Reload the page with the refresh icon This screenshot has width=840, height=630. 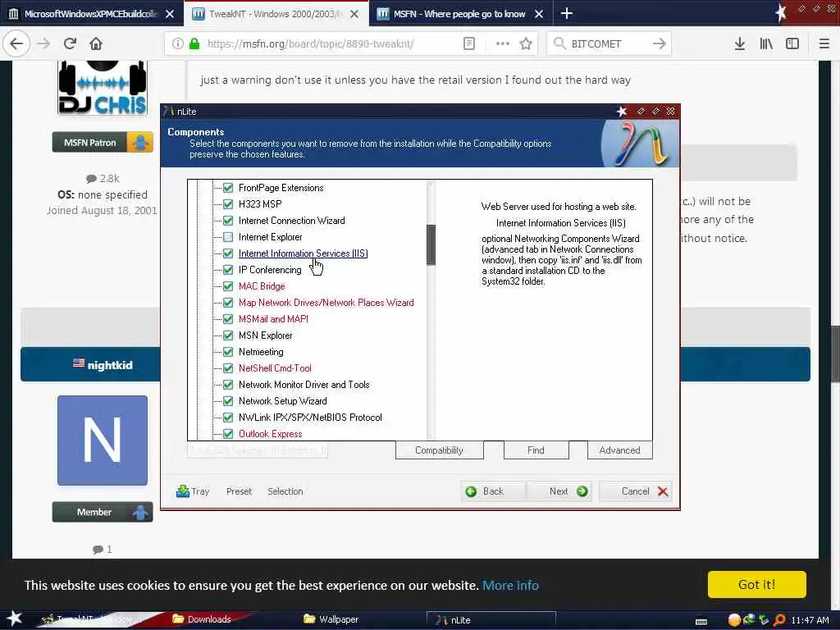70,43
